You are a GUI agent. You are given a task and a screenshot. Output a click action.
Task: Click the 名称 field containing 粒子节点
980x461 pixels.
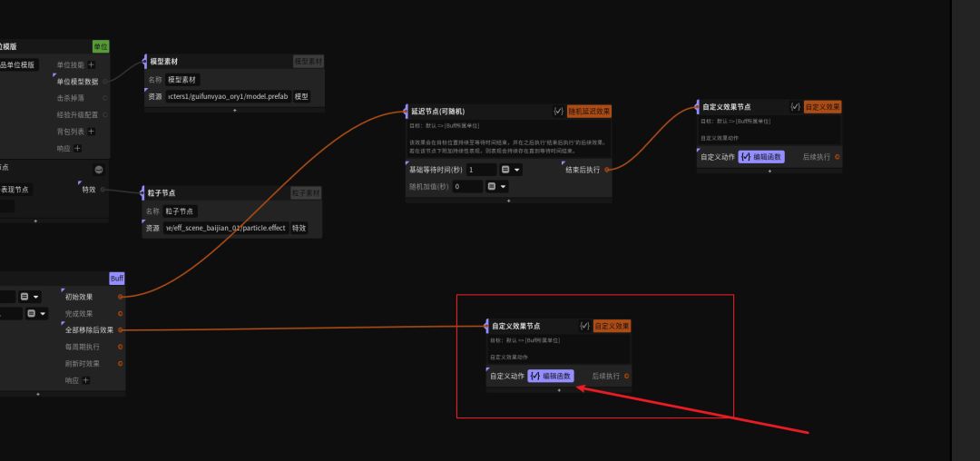pos(180,211)
